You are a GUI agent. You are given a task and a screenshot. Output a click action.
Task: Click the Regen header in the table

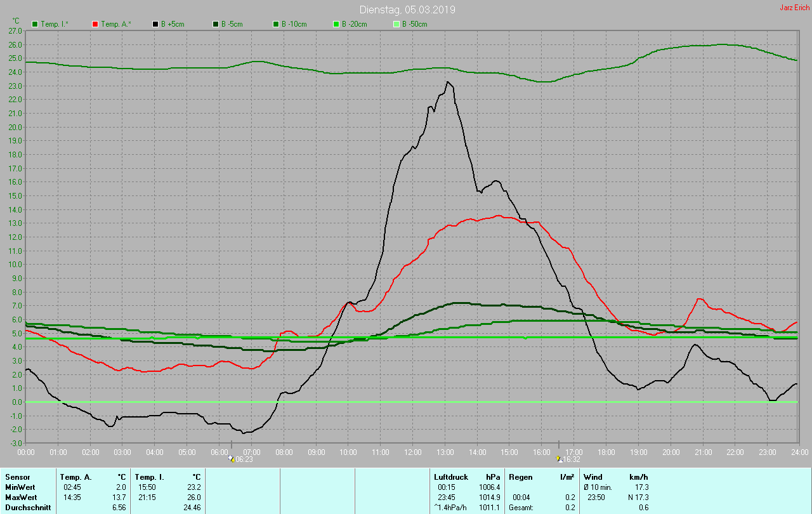point(521,477)
